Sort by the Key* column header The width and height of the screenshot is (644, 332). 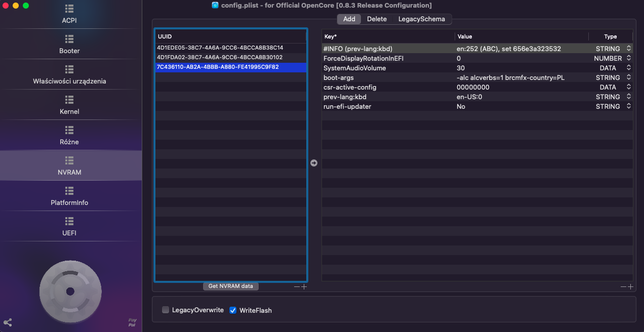(388, 36)
